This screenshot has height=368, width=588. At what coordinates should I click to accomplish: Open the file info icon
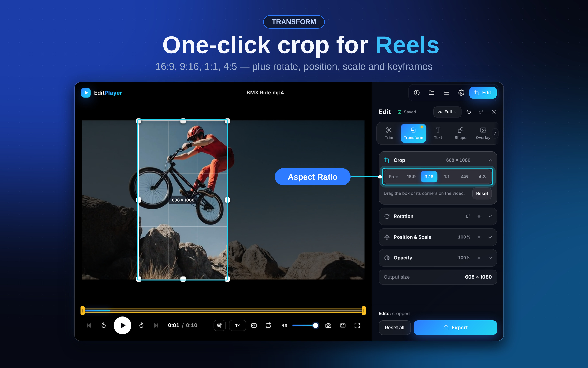tap(417, 93)
